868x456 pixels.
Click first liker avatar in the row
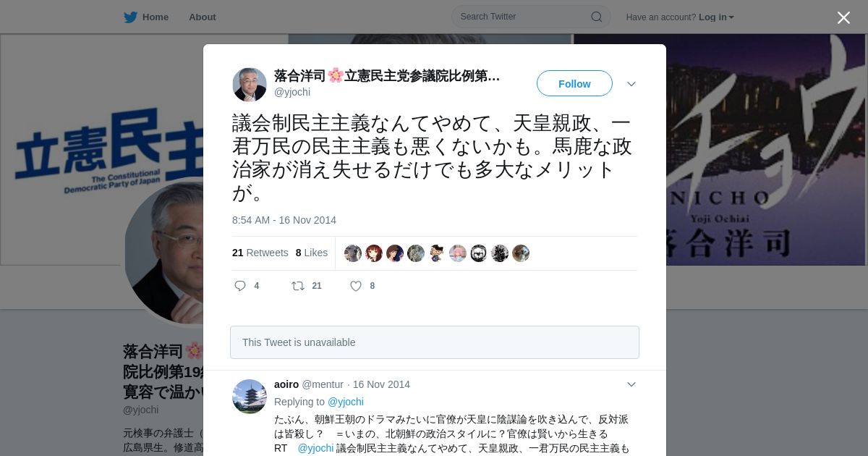353,253
